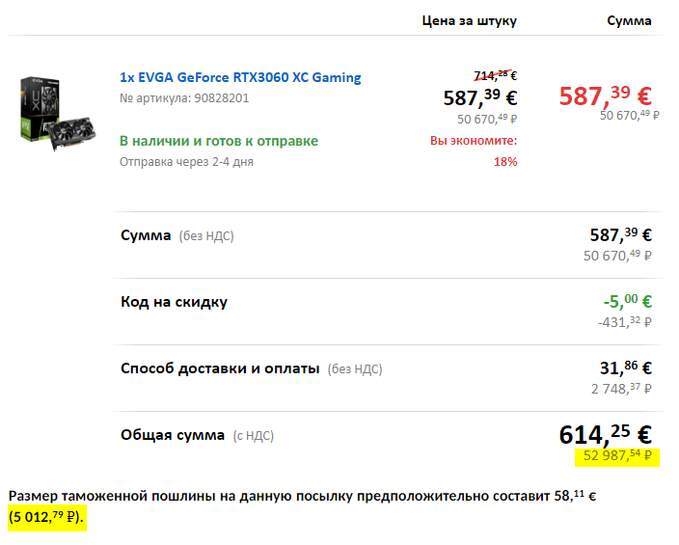Click the "Сумма" column header at top

click(629, 20)
